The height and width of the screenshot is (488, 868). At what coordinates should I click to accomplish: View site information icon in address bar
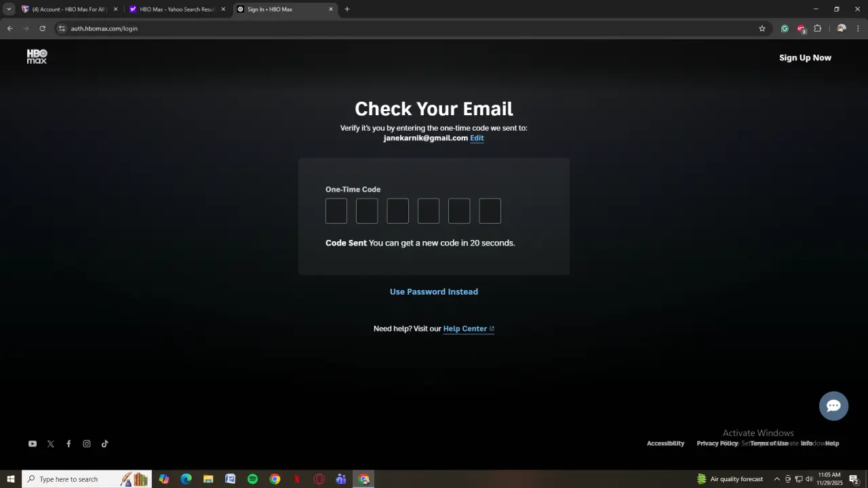click(62, 28)
